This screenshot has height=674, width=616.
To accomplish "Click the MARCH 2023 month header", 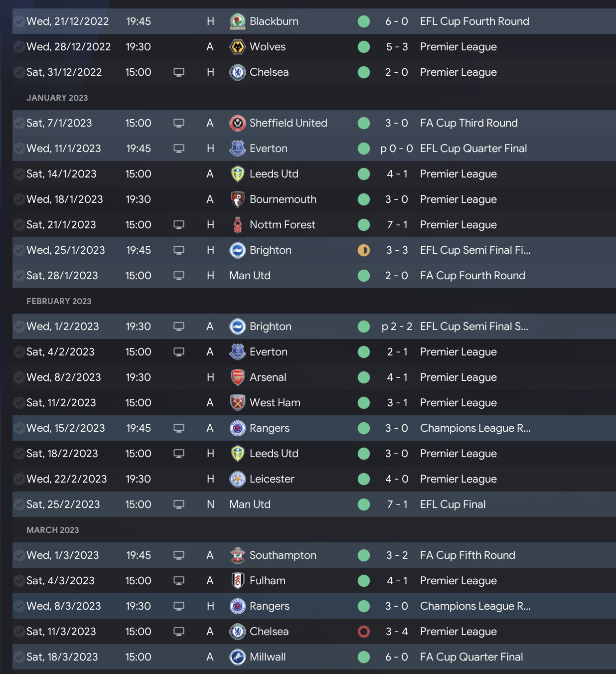I will tap(53, 530).
